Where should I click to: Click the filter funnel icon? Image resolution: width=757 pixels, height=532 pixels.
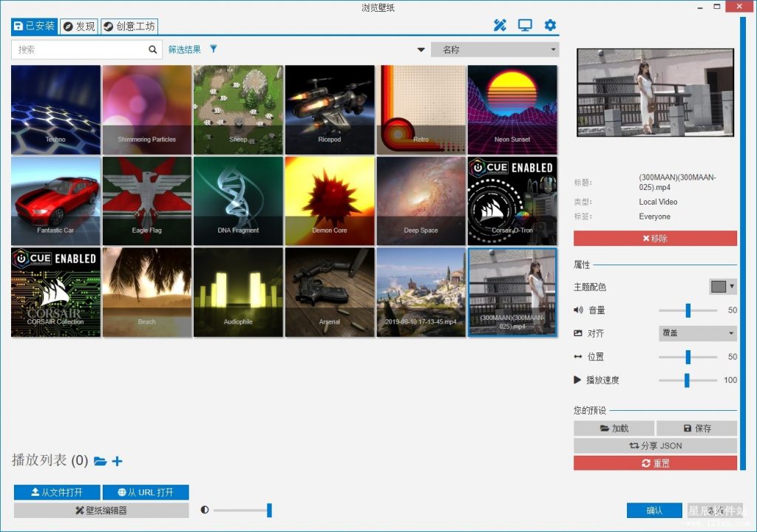click(x=214, y=50)
